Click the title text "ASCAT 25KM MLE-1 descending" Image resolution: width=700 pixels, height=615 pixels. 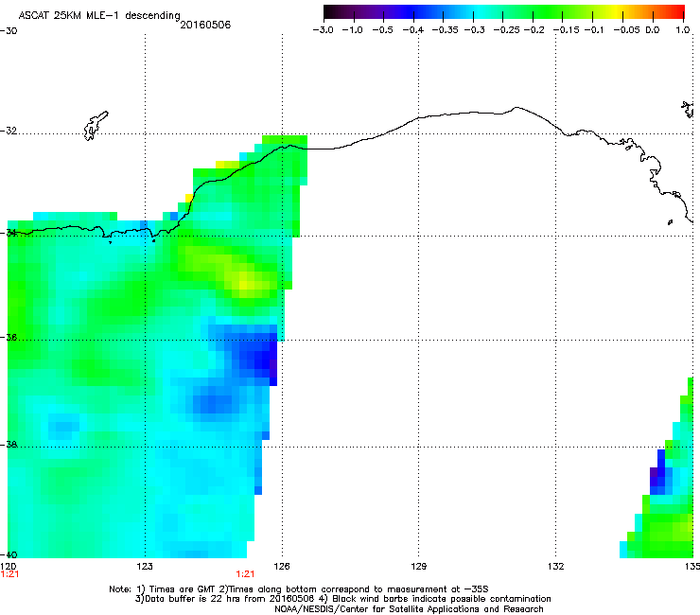[99, 16]
